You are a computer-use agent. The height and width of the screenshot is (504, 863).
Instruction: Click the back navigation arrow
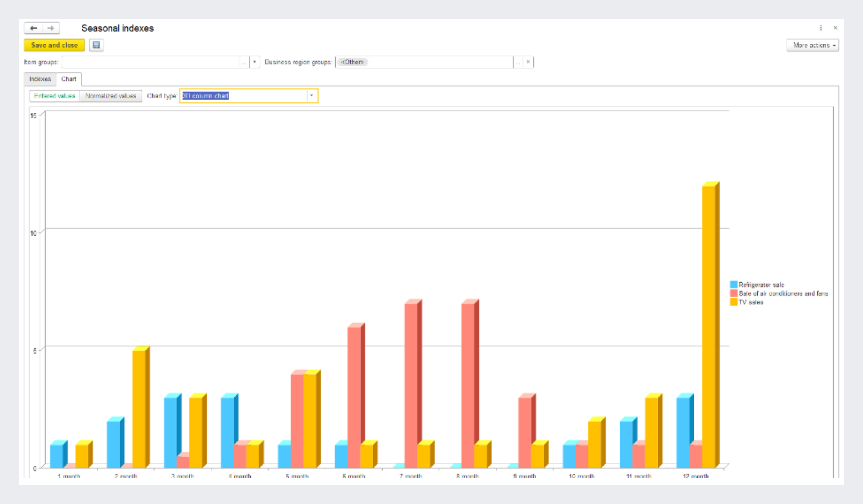33,28
